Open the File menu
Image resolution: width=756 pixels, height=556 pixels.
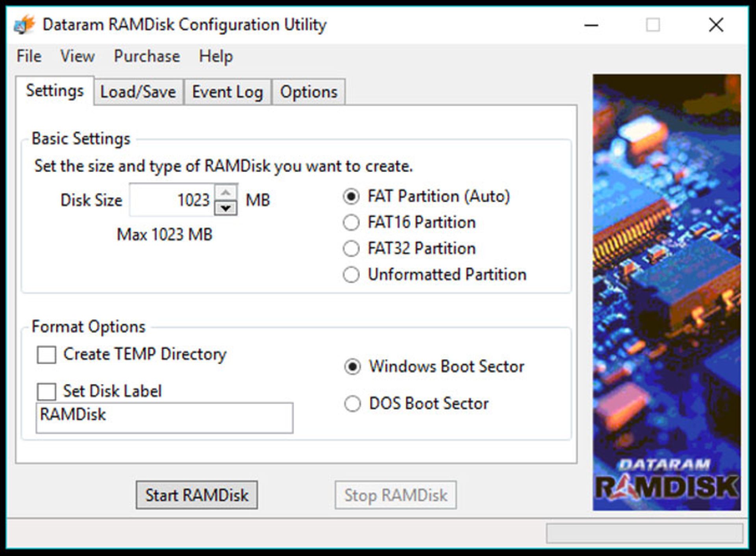pyautogui.click(x=29, y=56)
